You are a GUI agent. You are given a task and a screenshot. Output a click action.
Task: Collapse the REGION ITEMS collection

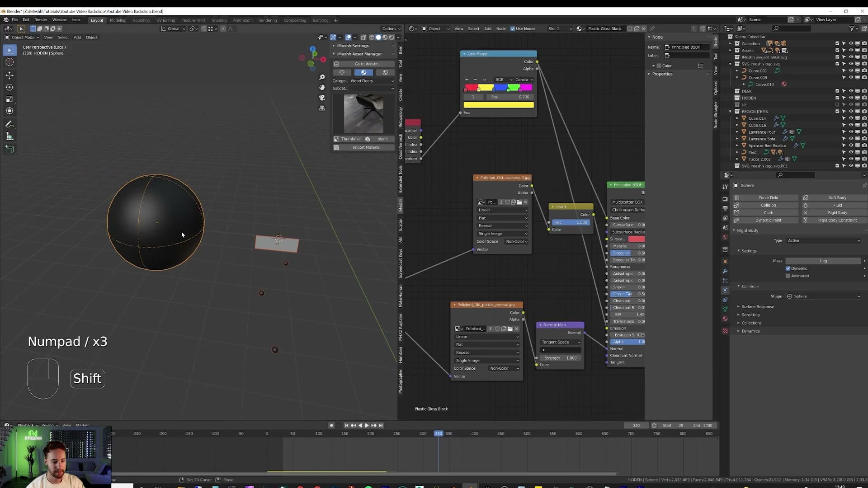(x=731, y=112)
